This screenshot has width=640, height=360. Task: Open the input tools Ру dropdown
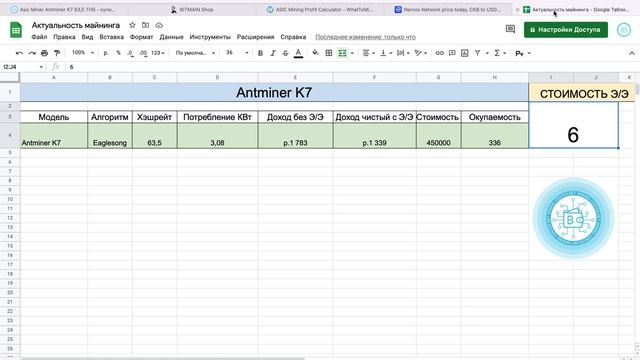523,53
